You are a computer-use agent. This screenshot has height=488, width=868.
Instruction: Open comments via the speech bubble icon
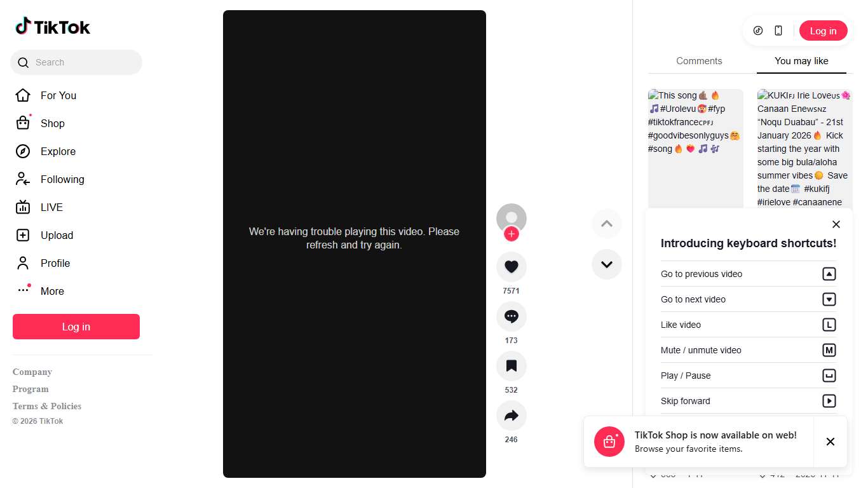(512, 316)
